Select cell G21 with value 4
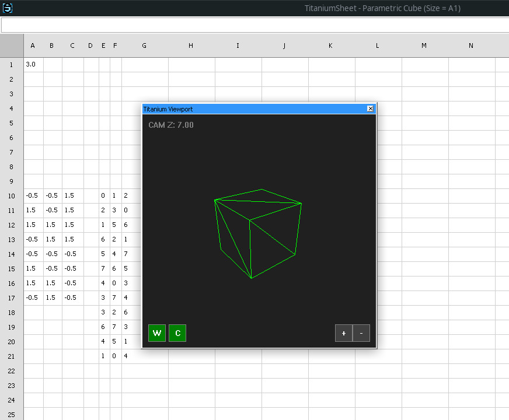The height and width of the screenshot is (420, 509). [x=131, y=356]
